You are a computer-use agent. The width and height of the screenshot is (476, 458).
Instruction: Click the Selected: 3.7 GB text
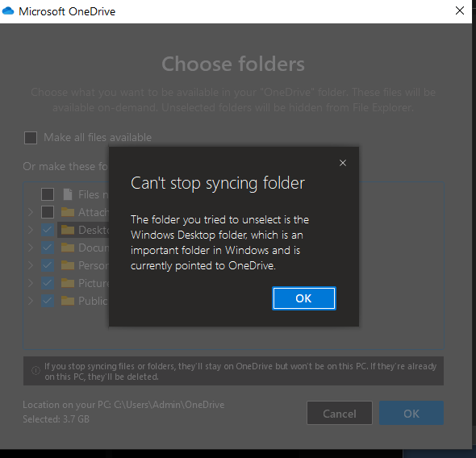coord(56,419)
